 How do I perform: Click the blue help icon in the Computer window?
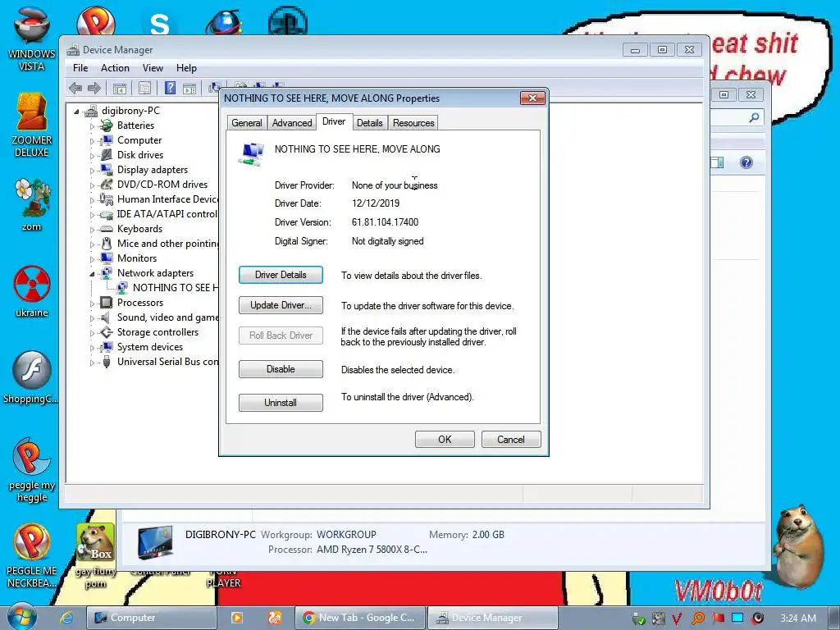point(746,162)
